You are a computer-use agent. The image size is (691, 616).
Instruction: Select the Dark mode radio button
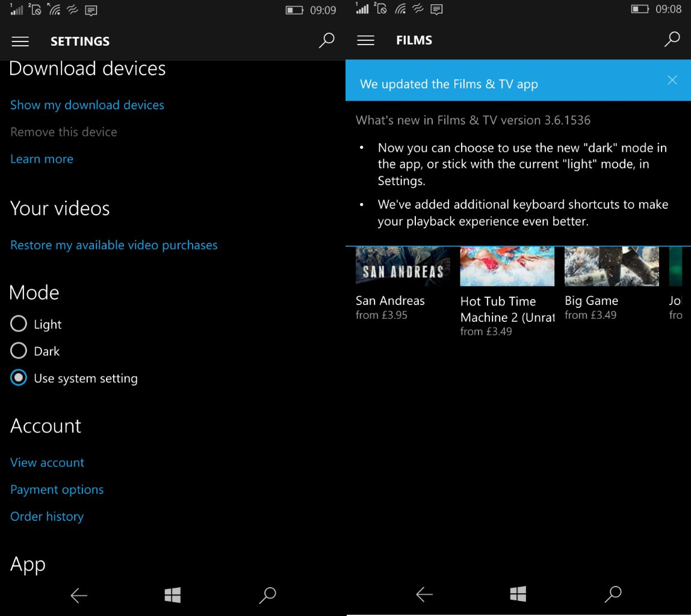pos(19,351)
